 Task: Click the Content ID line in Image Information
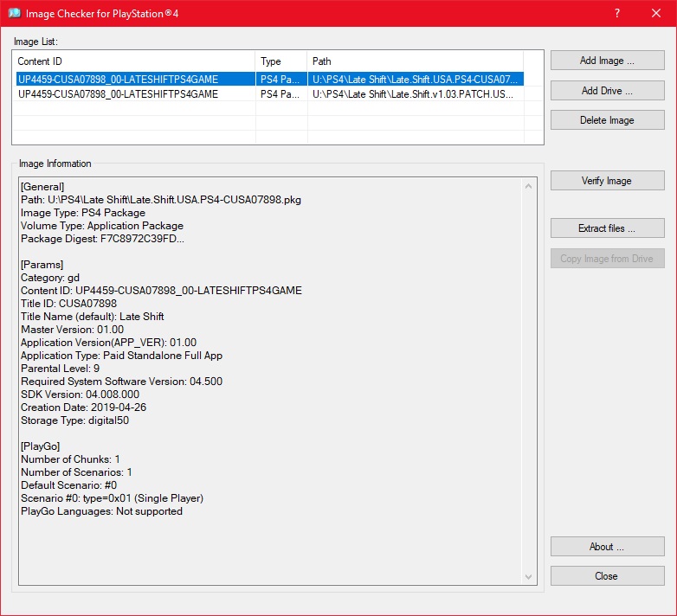162,291
